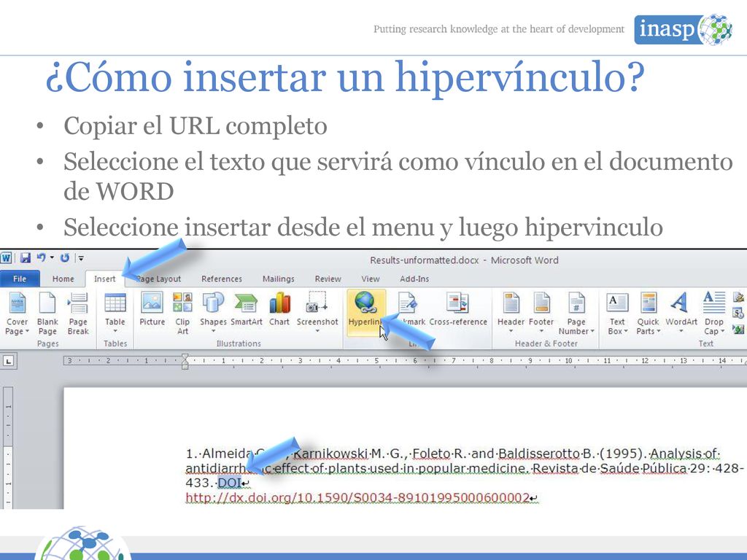
Task: Expand the Quick Parts dropdown arrow
Action: (x=659, y=332)
